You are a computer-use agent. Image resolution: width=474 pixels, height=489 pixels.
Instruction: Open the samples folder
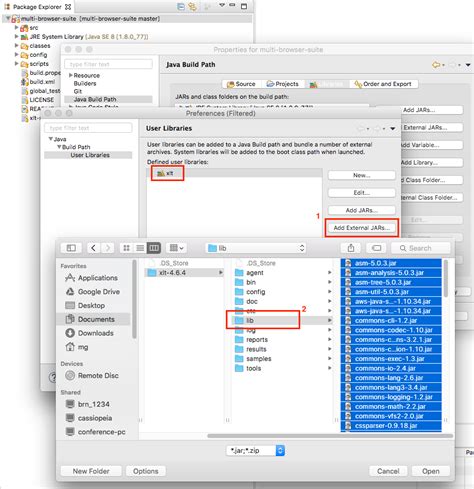[258, 359]
